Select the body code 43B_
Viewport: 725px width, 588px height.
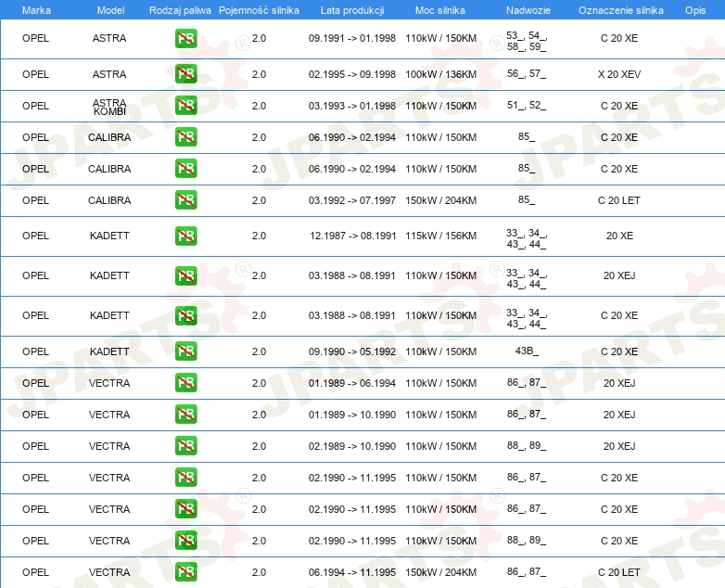[x=527, y=351]
